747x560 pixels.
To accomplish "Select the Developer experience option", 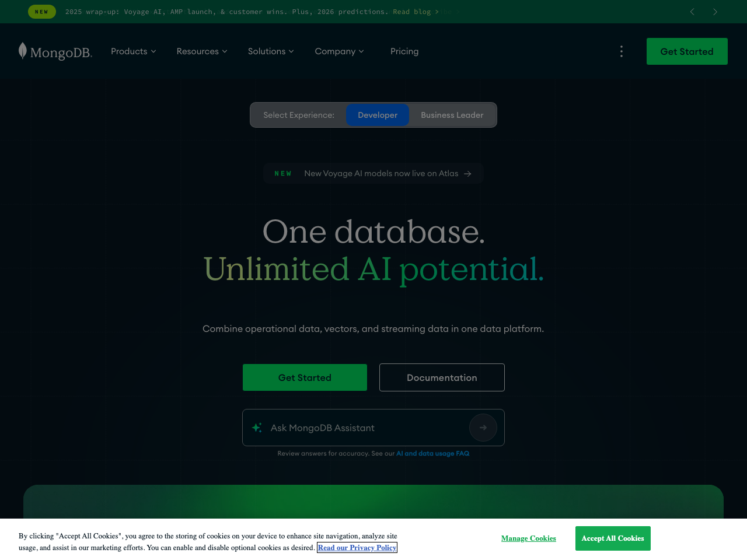I will pyautogui.click(x=378, y=115).
